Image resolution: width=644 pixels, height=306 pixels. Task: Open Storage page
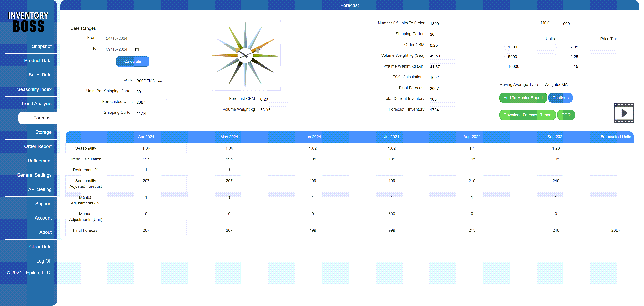pyautogui.click(x=43, y=132)
